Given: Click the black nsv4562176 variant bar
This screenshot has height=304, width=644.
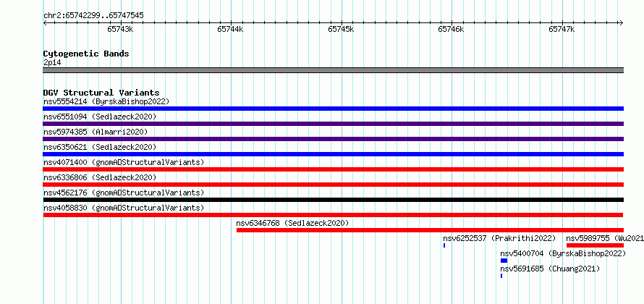Looking at the screenshot, I should click(x=334, y=200).
